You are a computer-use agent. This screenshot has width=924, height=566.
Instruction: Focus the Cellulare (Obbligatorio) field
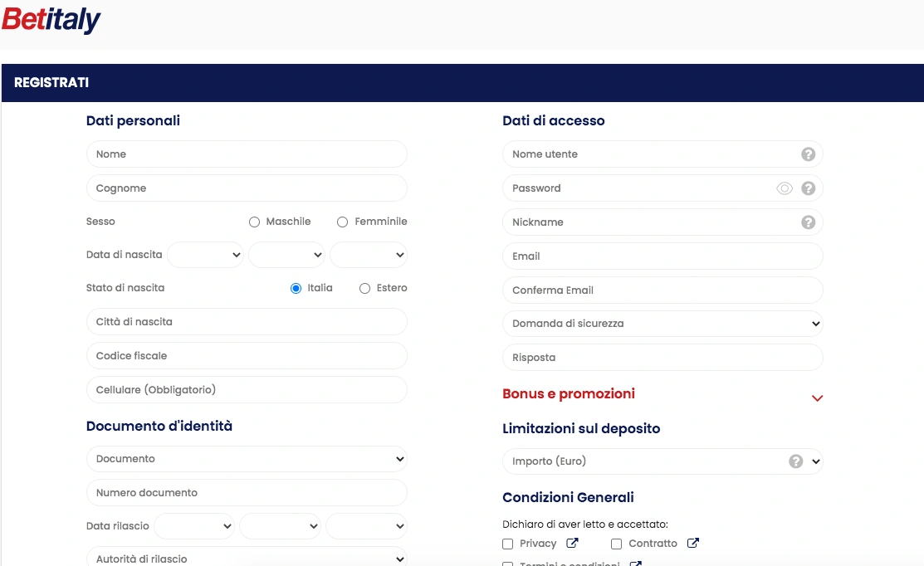247,390
